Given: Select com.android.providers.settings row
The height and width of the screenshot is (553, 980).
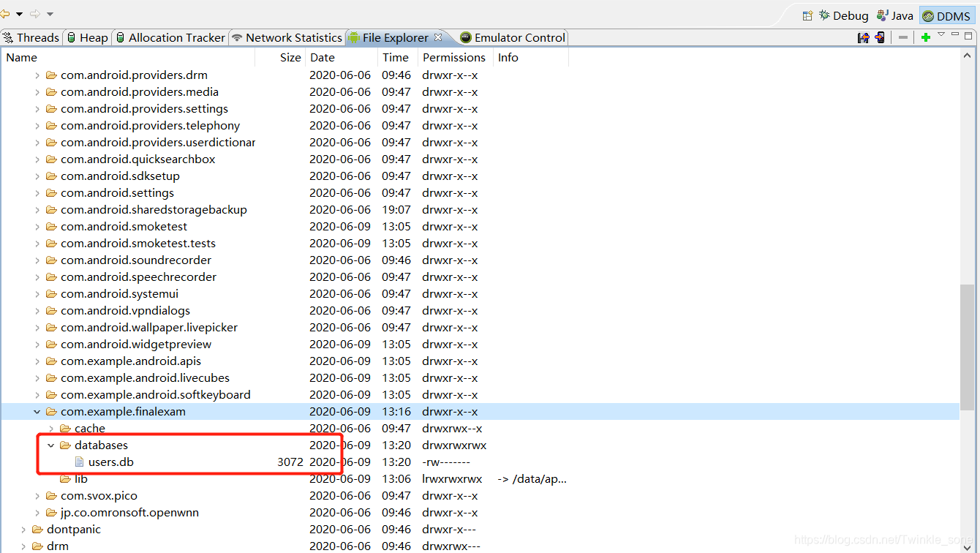Looking at the screenshot, I should 480,109.
